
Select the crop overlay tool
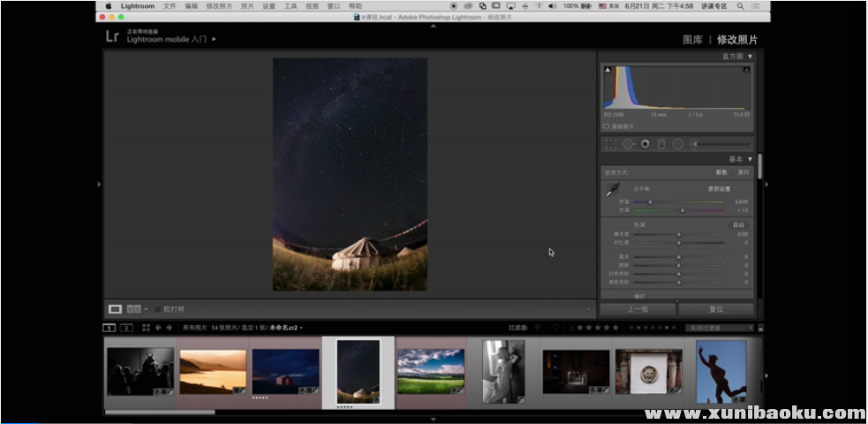tap(610, 144)
